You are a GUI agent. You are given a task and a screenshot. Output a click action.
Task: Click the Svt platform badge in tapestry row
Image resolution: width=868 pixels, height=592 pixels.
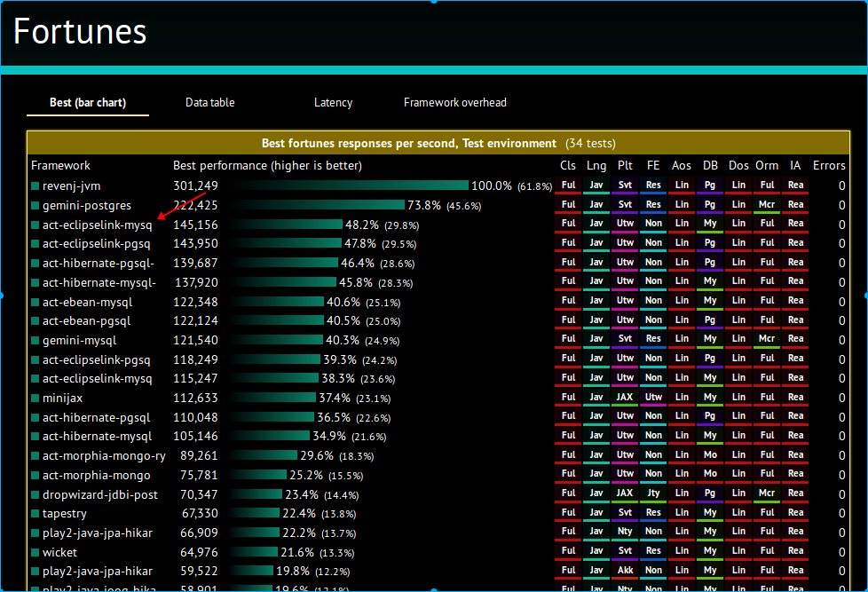pyautogui.click(x=625, y=513)
